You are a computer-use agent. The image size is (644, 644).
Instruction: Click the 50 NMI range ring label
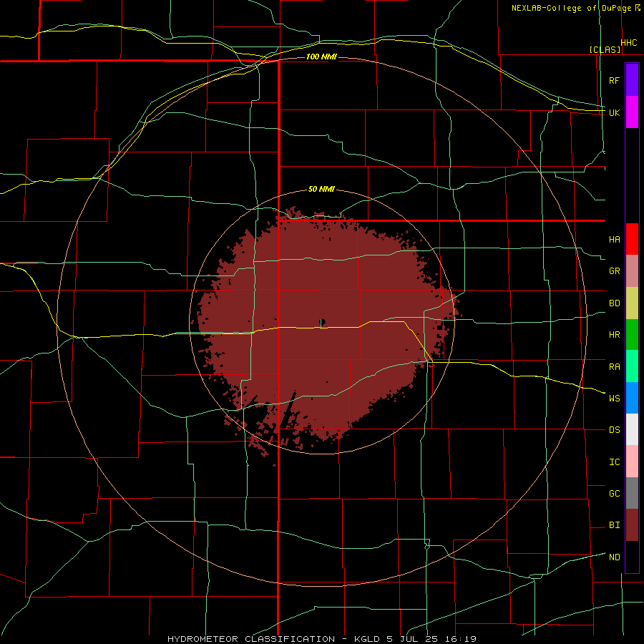pos(321,189)
